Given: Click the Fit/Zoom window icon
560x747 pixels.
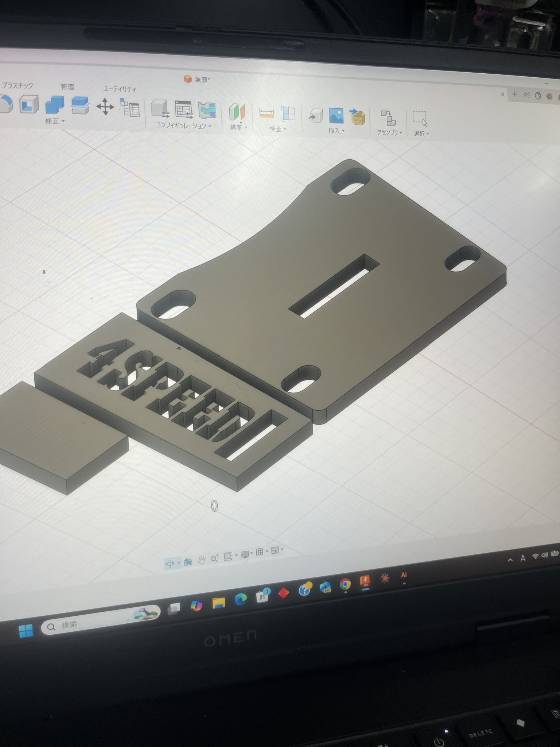Looking at the screenshot, I should click(x=228, y=557).
